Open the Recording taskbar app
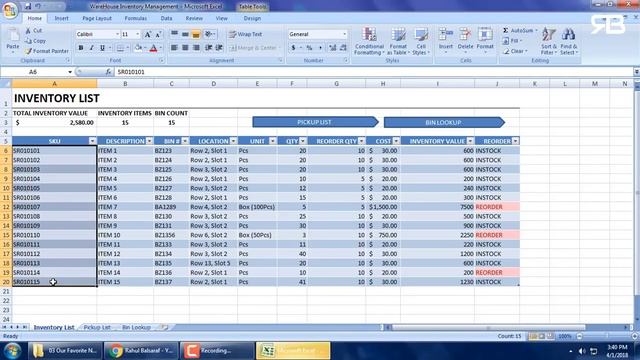The height and width of the screenshot is (360, 640). (217, 351)
